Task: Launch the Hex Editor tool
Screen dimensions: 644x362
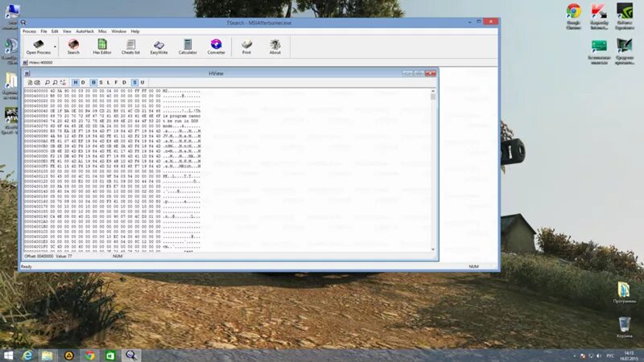Action: click(x=102, y=47)
